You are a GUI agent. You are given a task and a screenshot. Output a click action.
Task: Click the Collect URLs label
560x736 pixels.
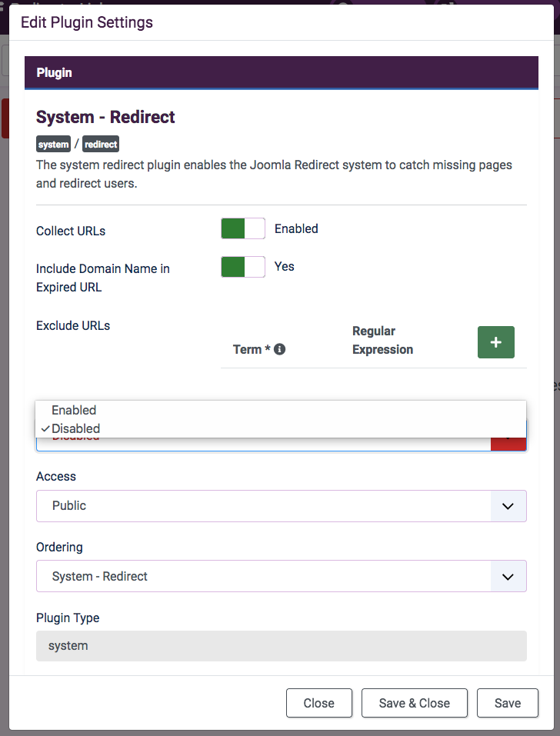pyautogui.click(x=71, y=231)
